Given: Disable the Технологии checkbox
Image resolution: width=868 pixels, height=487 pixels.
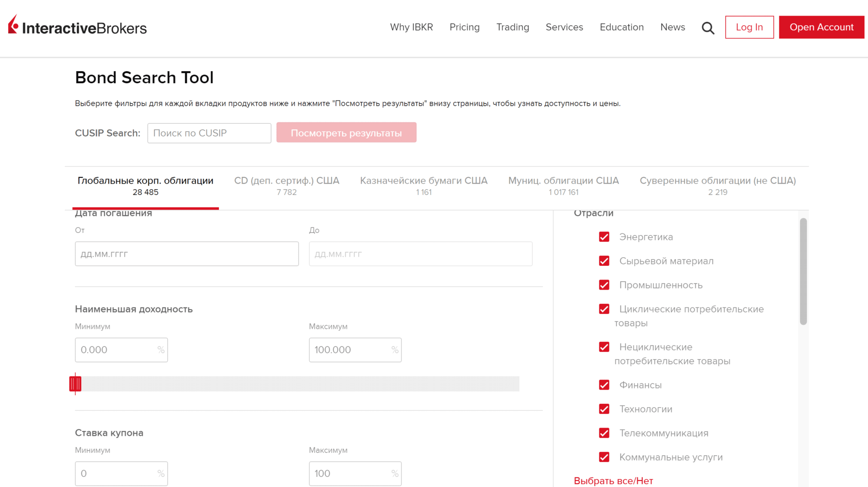Looking at the screenshot, I should [x=604, y=409].
